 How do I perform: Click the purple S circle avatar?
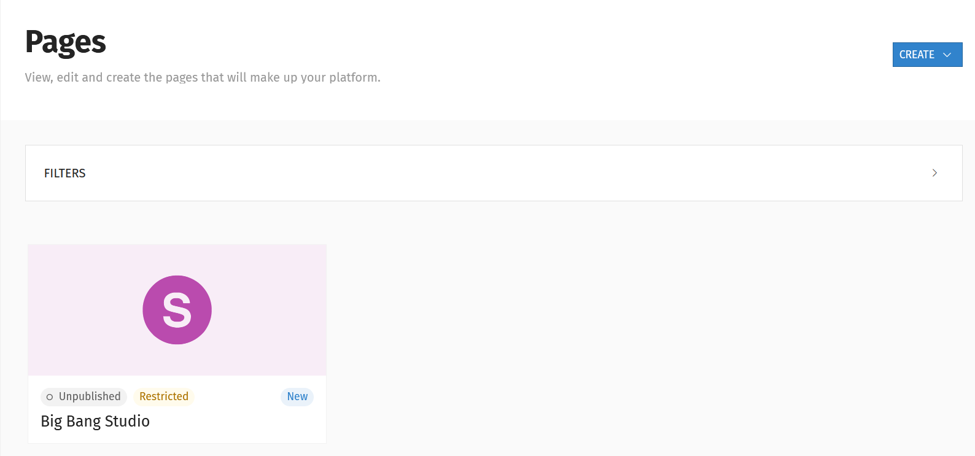click(177, 310)
